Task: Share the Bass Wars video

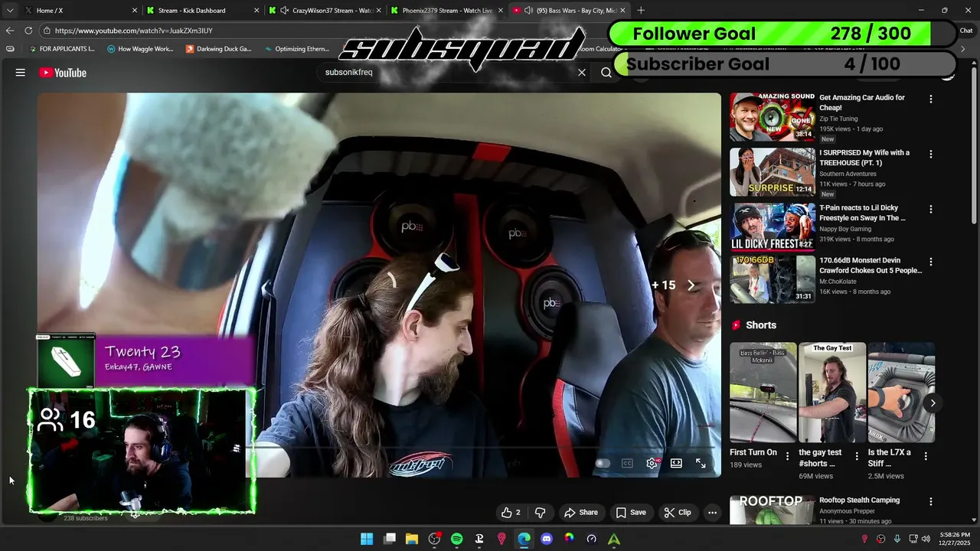Action: (581, 513)
